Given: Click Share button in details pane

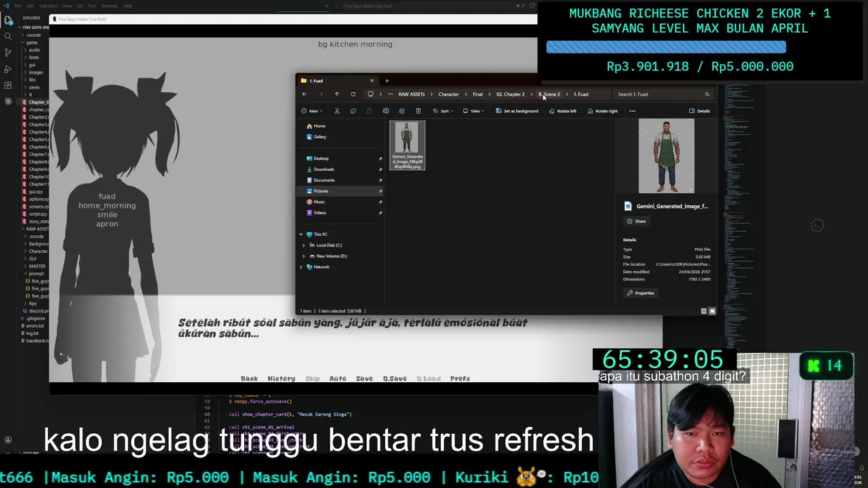Looking at the screenshot, I should pyautogui.click(x=636, y=221).
